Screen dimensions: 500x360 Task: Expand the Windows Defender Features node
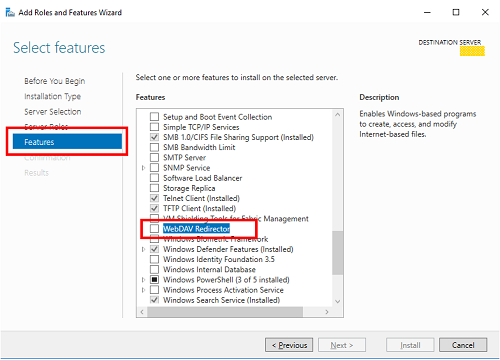tap(143, 249)
